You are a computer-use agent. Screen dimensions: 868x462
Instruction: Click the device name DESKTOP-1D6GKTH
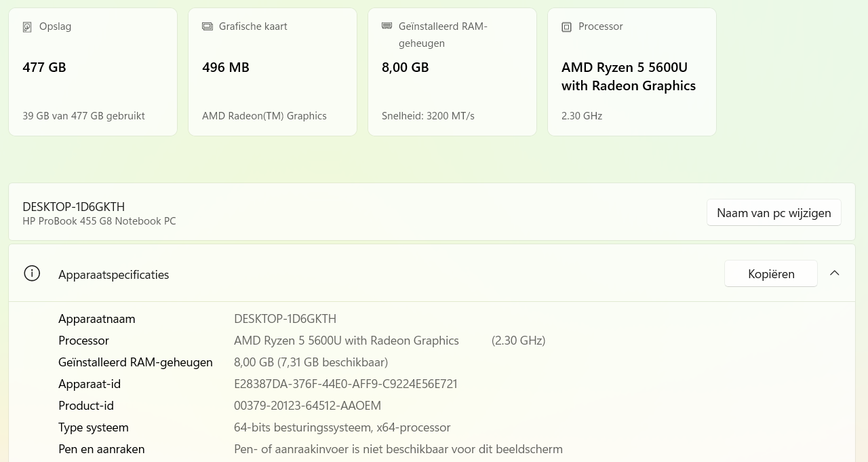click(73, 206)
